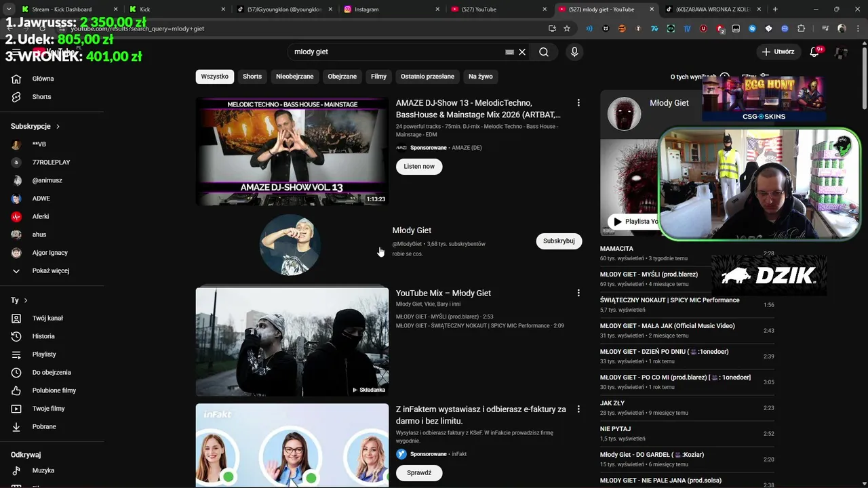Select the Na żywo filter chip
This screenshot has width=868, height=488.
(481, 77)
